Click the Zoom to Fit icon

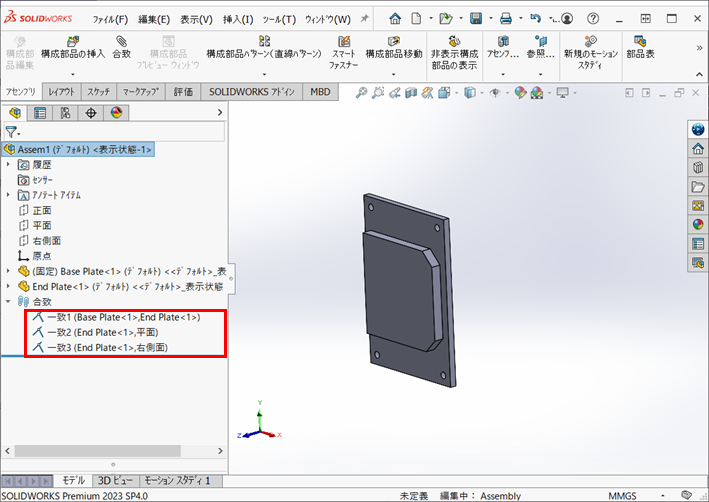[362, 93]
